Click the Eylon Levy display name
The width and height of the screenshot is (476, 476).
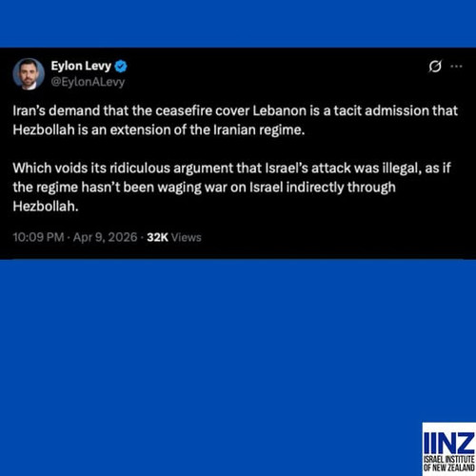point(81,66)
